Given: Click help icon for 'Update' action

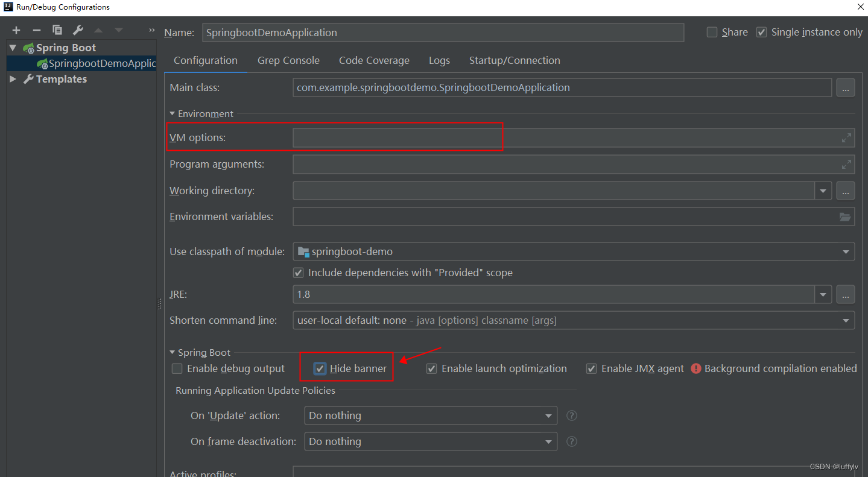Looking at the screenshot, I should (572, 415).
